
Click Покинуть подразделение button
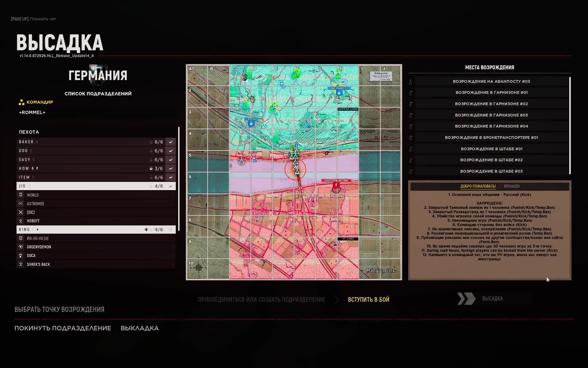click(x=63, y=328)
